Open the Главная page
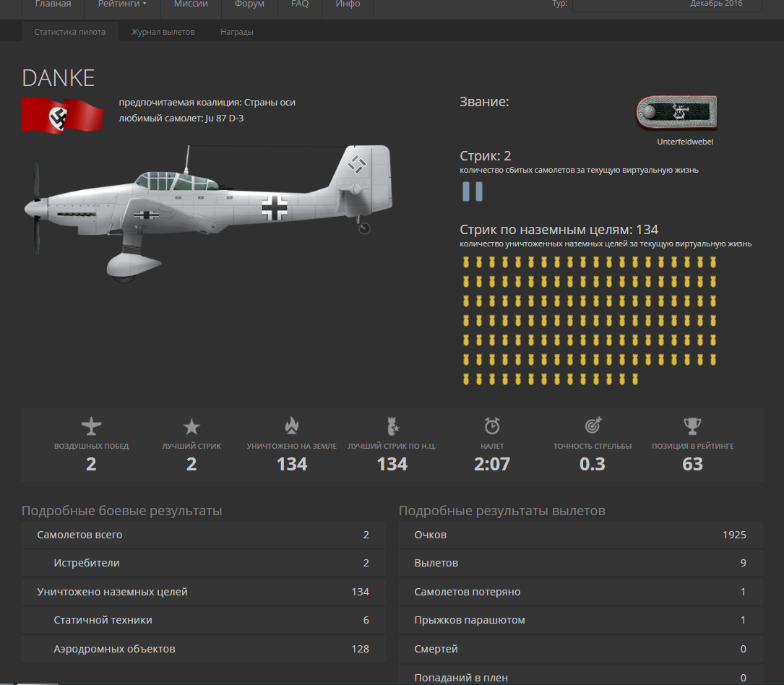The image size is (784, 685). coord(53,4)
